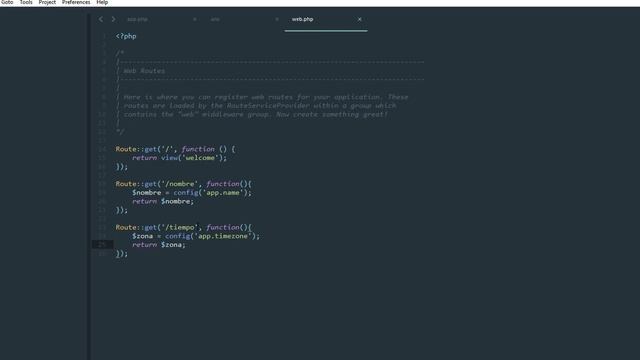Click the highlighted line number 25 in gutter

(102, 244)
